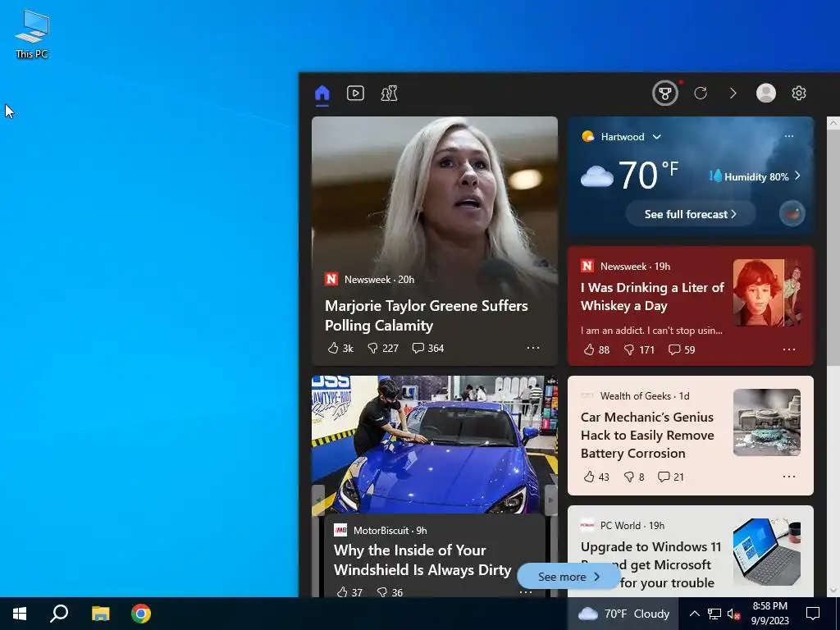
Task: Open 'I Was Drinking a Liter of Whiskey' article
Action: [652, 296]
